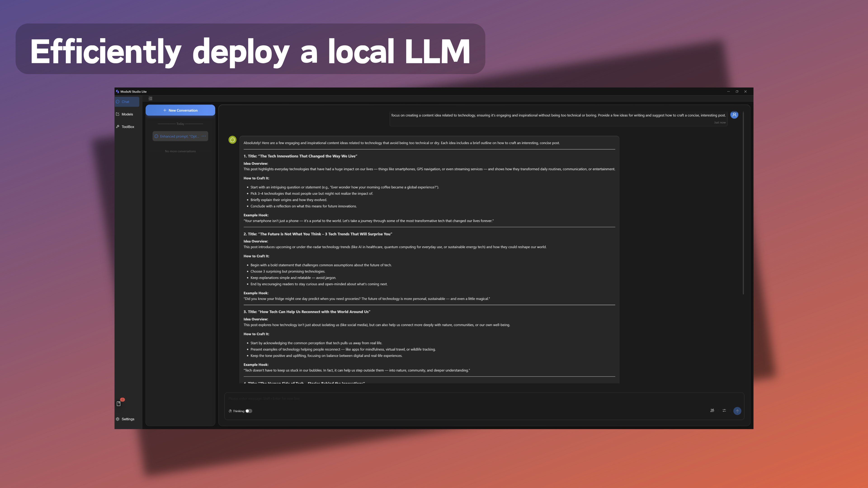The width and height of the screenshot is (868, 488).
Task: Open the Models section
Action: point(127,114)
